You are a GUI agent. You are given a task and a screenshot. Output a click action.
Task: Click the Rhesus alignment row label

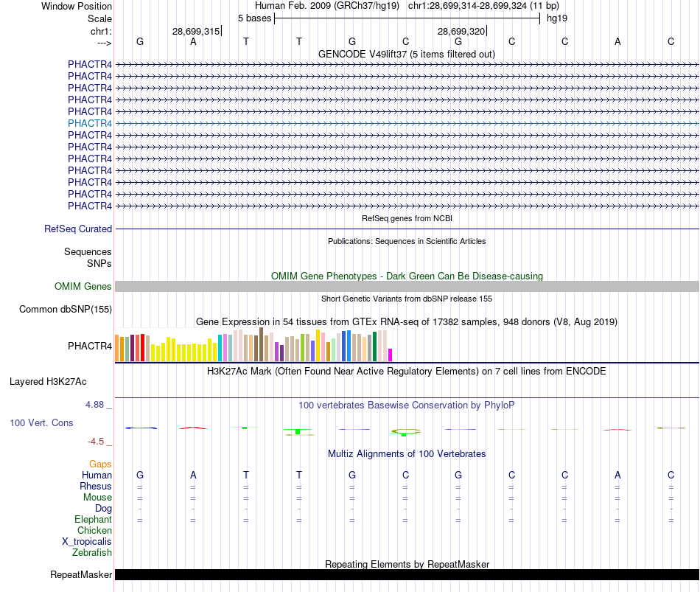click(x=96, y=486)
